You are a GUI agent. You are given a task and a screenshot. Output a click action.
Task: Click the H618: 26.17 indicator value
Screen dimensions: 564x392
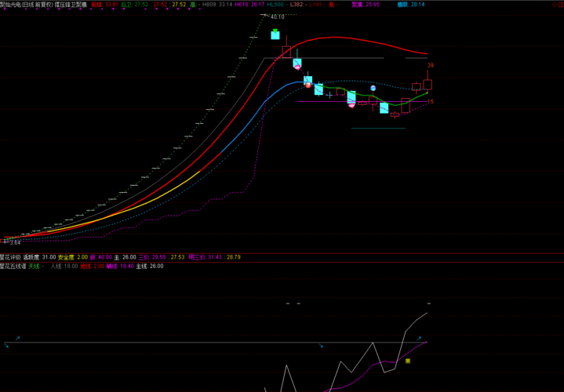point(249,5)
